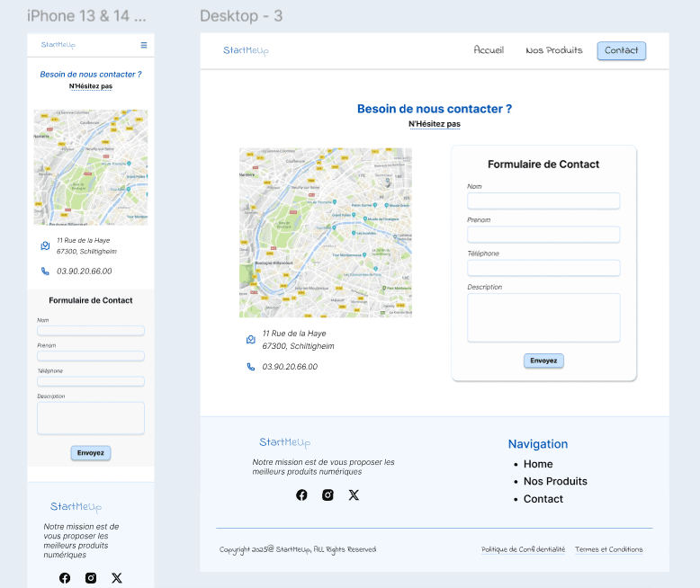The image size is (700, 588).
Task: Click the 'Notre mission' paragraph in Desktop footer
Action: coord(323,467)
